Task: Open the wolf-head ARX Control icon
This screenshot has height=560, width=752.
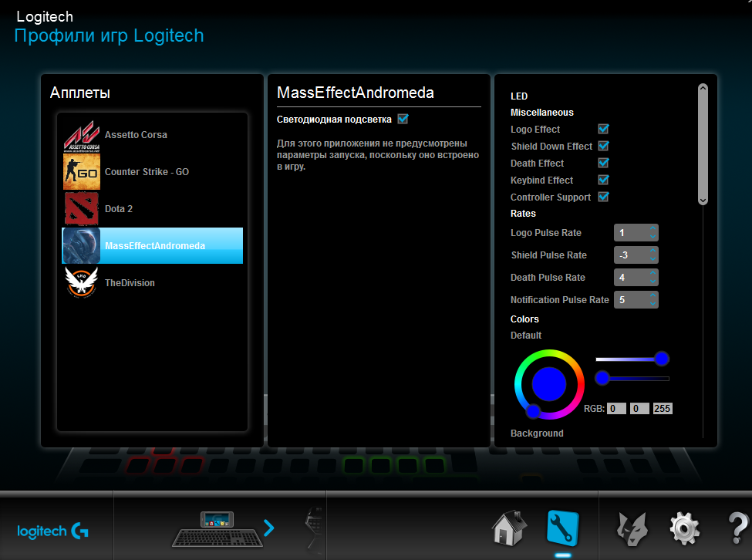Action: tap(632, 529)
